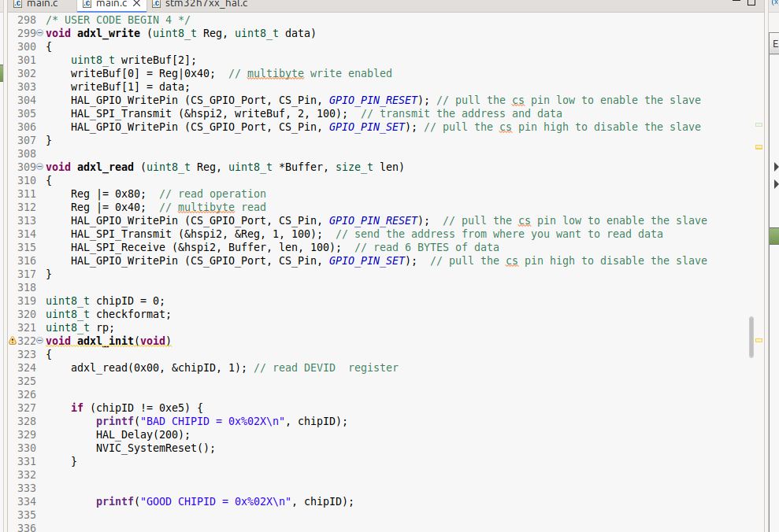Click the "USER CODE BEGIN 4" comment

(117, 20)
